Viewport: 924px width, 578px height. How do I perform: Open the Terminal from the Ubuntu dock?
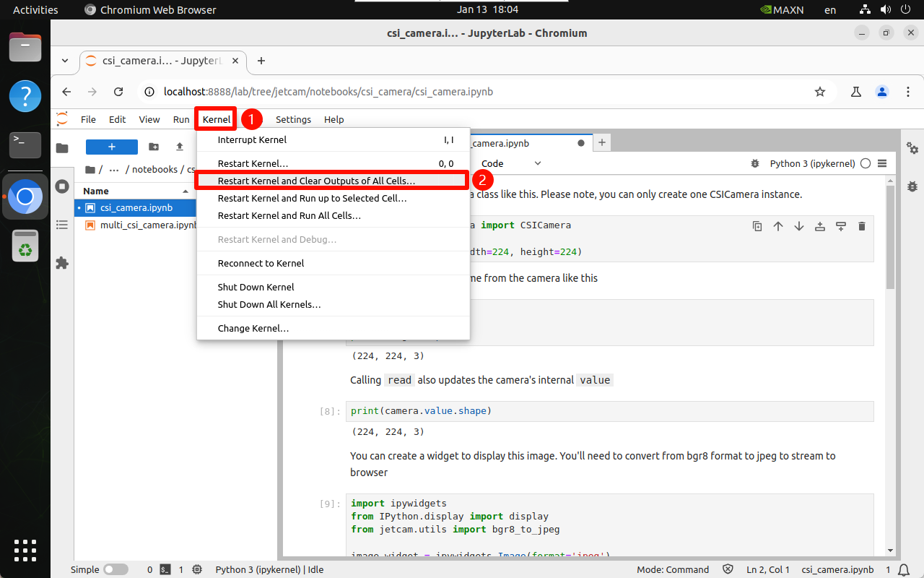pyautogui.click(x=25, y=145)
